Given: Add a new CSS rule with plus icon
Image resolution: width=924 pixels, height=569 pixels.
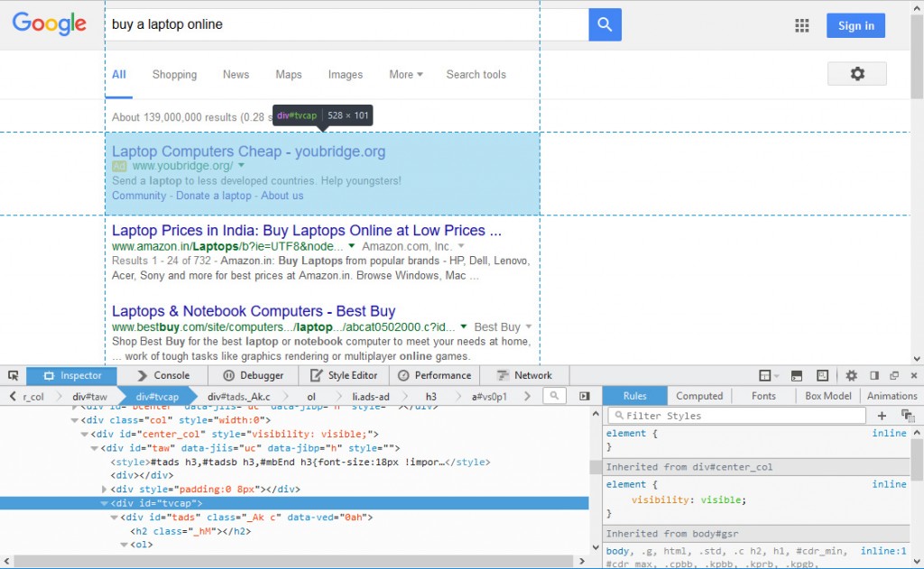Looking at the screenshot, I should tap(882, 416).
